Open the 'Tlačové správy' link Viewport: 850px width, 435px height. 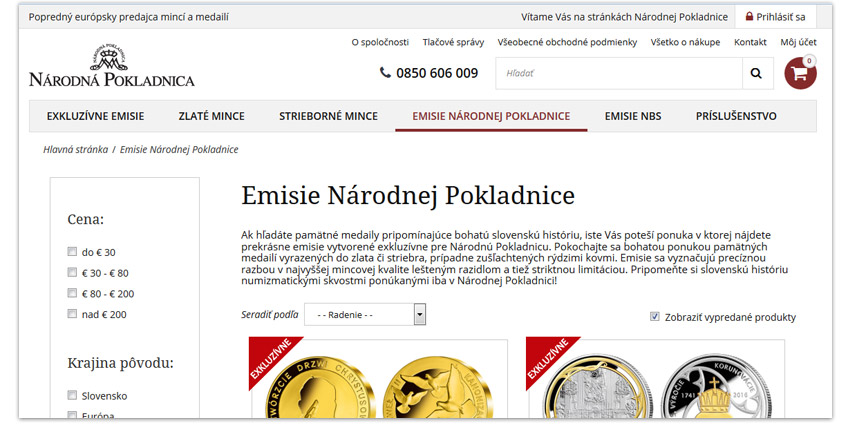[x=453, y=42]
